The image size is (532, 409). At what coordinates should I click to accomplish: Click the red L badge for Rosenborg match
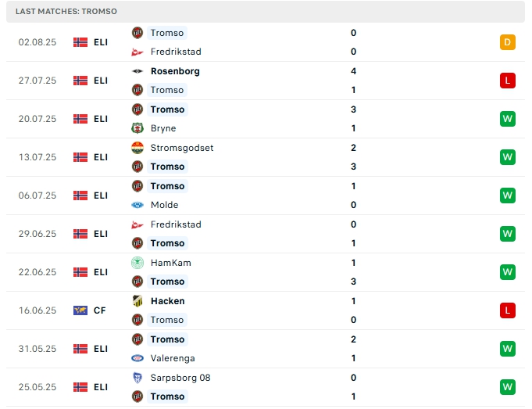point(508,81)
